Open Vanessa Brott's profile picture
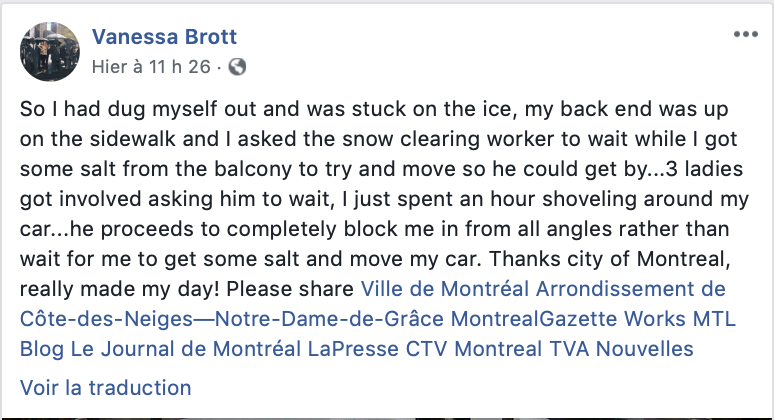The image size is (774, 420). point(49,51)
